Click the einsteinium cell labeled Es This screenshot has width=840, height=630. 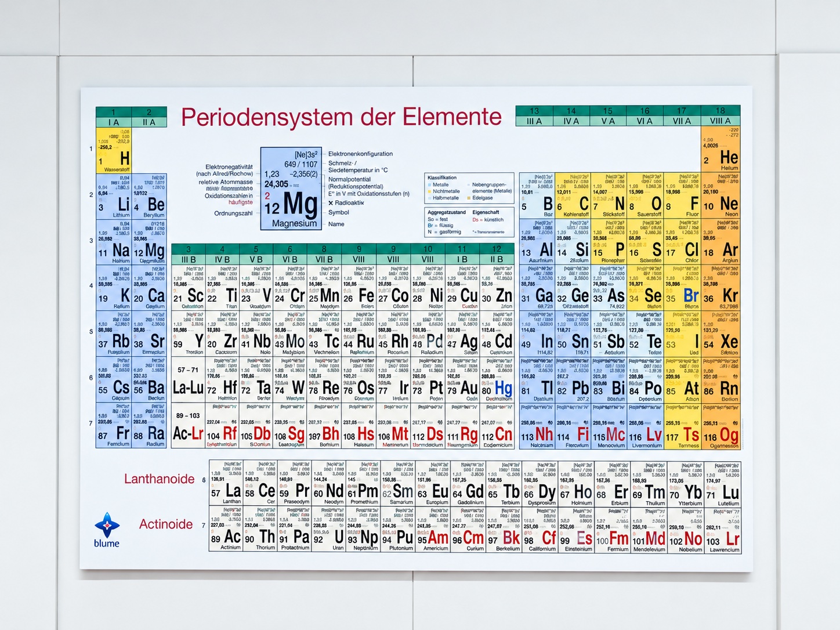(576, 530)
